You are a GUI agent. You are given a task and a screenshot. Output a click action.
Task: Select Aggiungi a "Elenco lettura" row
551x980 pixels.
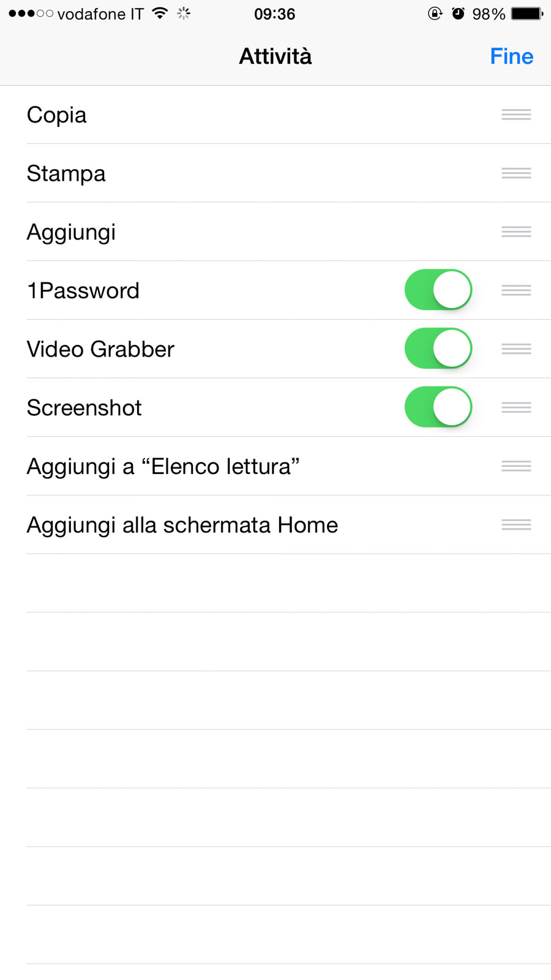pyautogui.click(x=163, y=467)
